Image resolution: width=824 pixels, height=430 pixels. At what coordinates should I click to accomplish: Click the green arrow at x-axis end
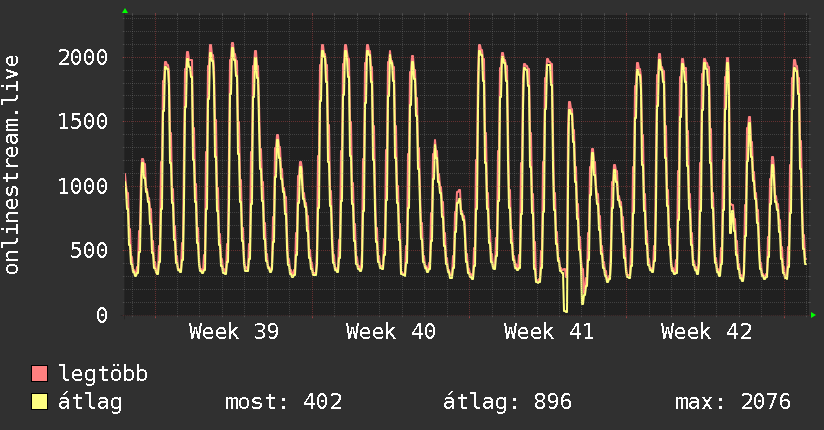tap(813, 315)
